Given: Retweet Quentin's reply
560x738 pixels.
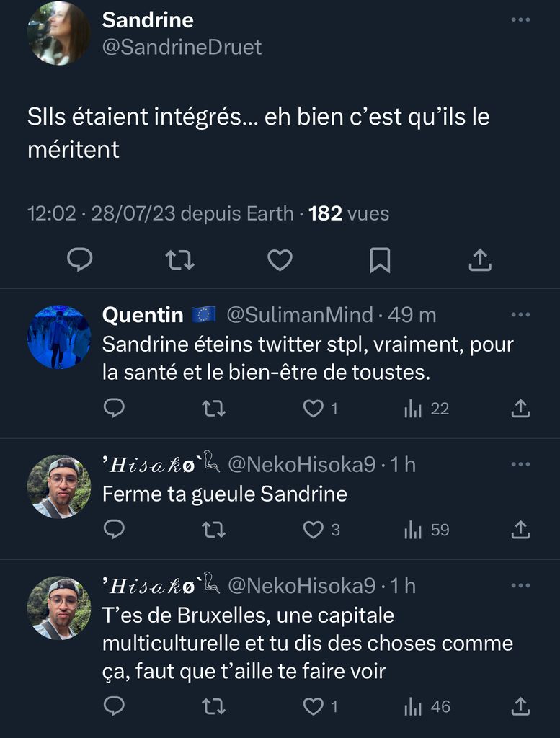Looking at the screenshot, I should [214, 409].
